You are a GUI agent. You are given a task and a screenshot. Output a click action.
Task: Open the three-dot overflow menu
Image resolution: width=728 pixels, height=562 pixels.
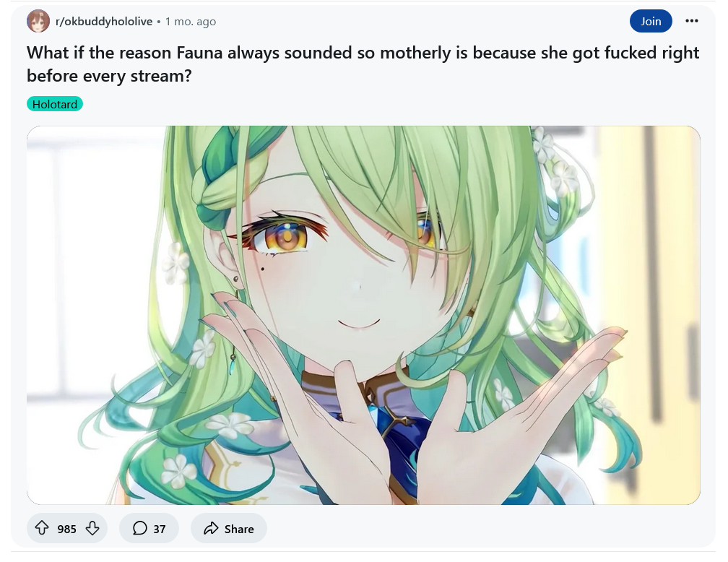click(691, 21)
